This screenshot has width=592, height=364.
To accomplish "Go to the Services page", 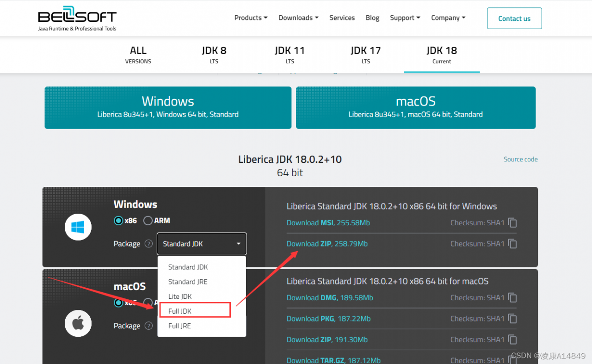I will 342,18.
